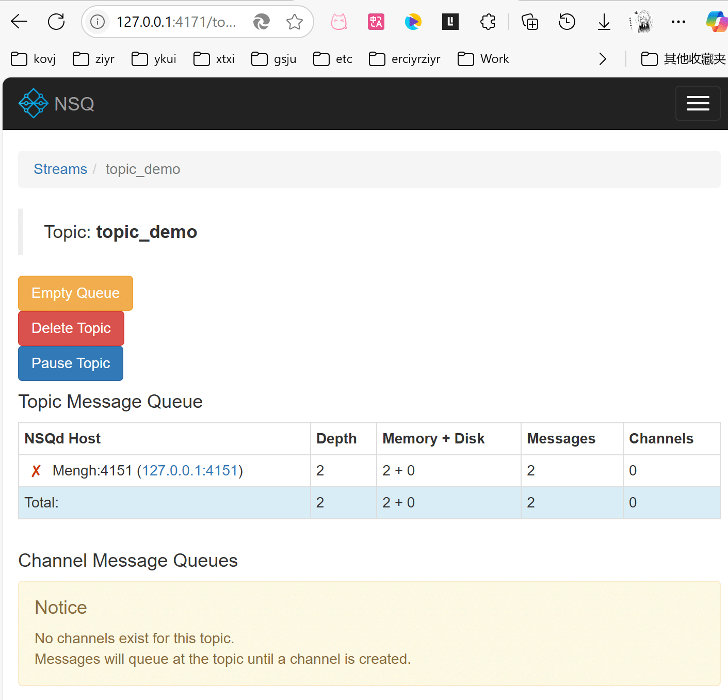
Task: Open the Work bookmarks folder
Action: 483,59
